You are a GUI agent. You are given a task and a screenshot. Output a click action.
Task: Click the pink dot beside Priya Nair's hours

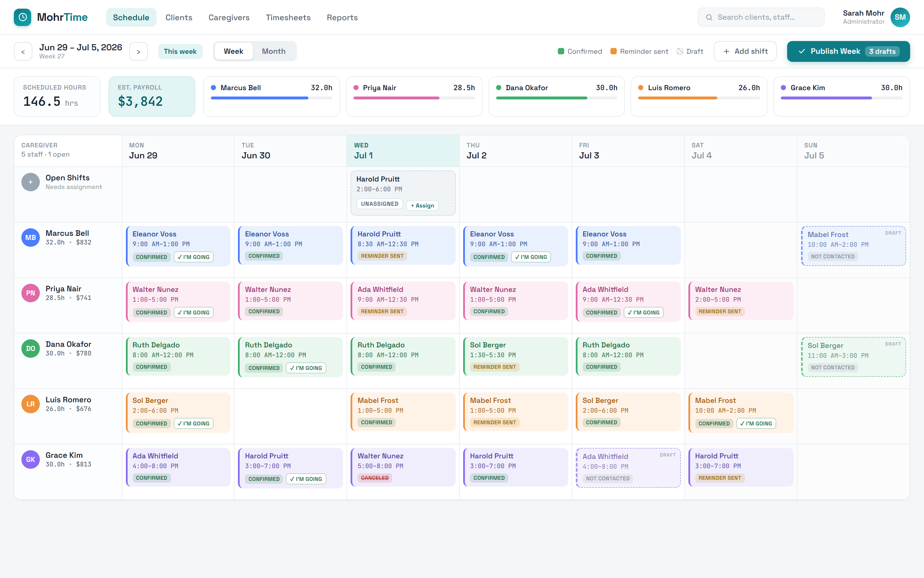356,88
